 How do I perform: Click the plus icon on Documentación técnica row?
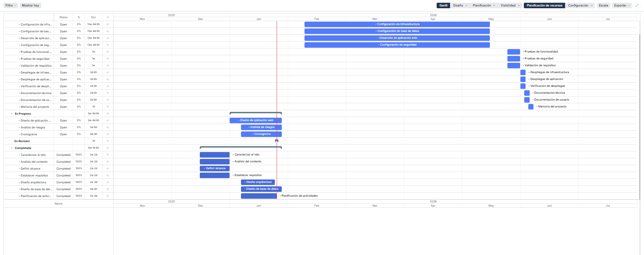tap(108, 93)
